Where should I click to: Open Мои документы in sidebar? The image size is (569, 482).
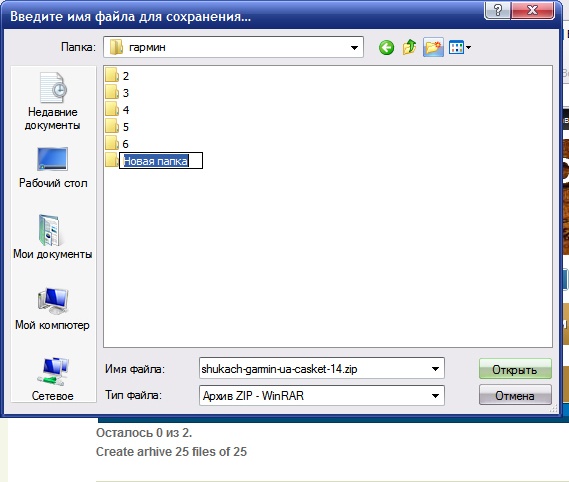click(x=53, y=237)
